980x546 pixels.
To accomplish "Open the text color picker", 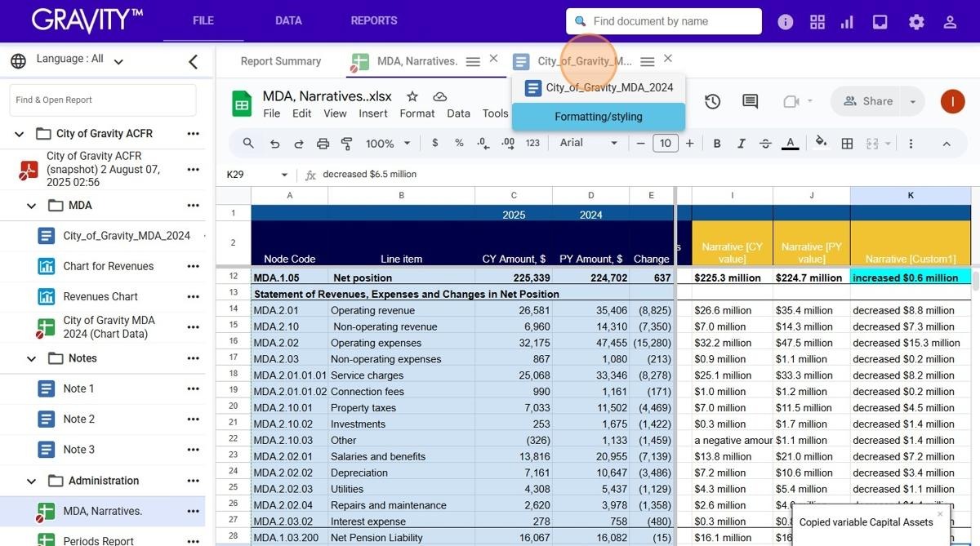I will tap(790, 144).
